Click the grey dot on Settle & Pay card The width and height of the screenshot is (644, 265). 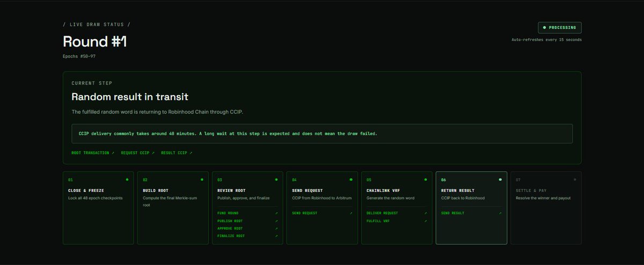tap(575, 180)
